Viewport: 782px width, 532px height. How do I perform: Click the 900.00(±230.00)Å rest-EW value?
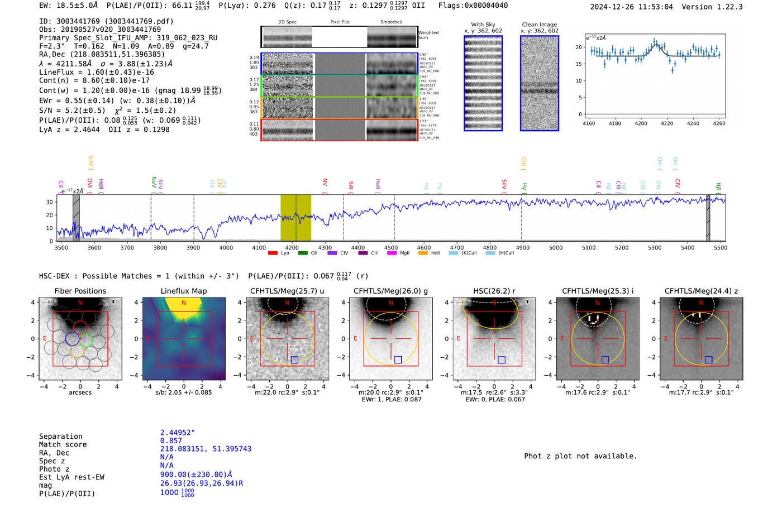(196, 475)
